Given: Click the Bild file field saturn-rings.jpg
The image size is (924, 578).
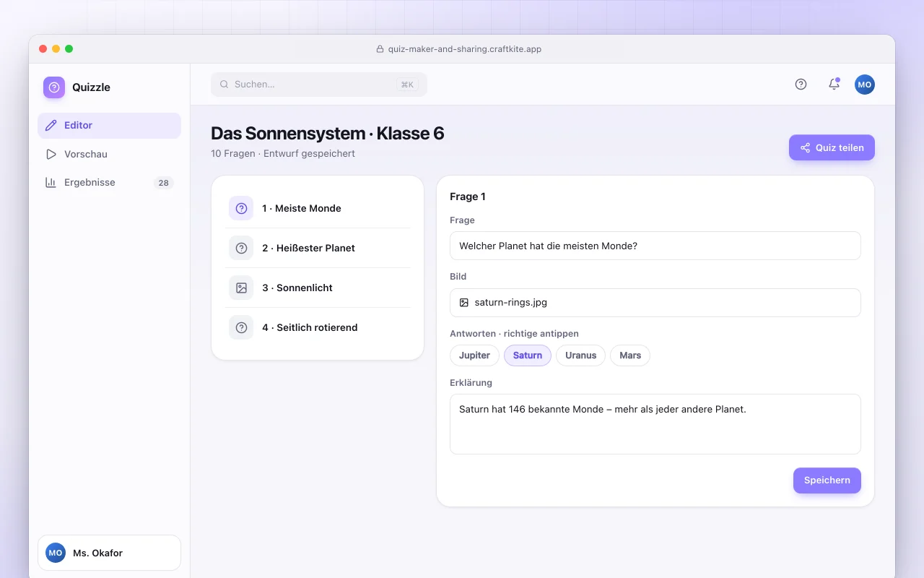Looking at the screenshot, I should click(655, 303).
